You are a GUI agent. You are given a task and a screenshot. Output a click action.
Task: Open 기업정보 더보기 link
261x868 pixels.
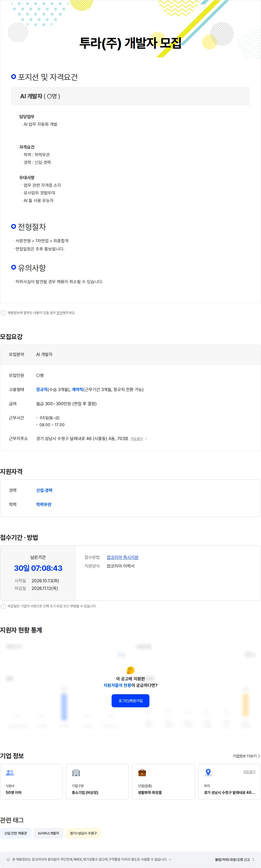246,756
